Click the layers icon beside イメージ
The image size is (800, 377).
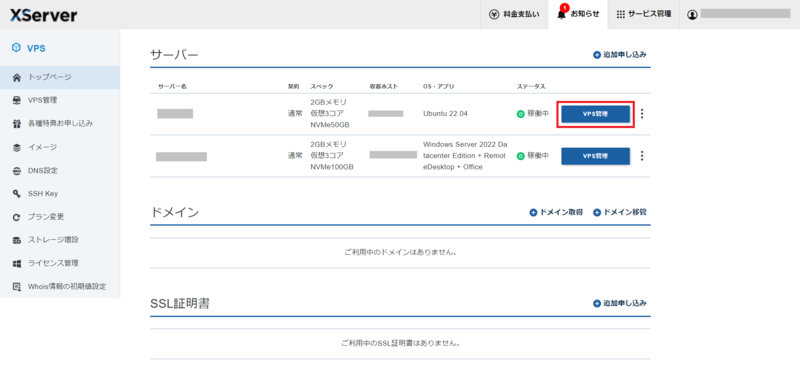(17, 147)
